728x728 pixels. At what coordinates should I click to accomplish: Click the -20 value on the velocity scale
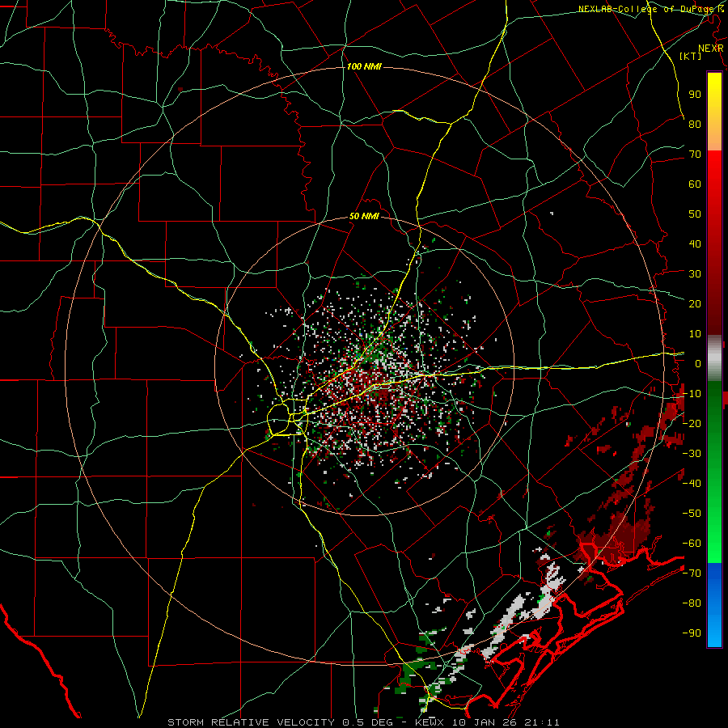coord(692,423)
